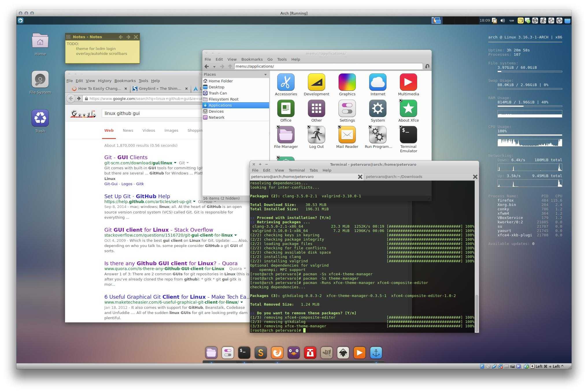Image resolution: width=588 pixels, height=392 pixels.
Task: Expand dropdown arrow after help.github.com result URL
Action: pos(194,202)
